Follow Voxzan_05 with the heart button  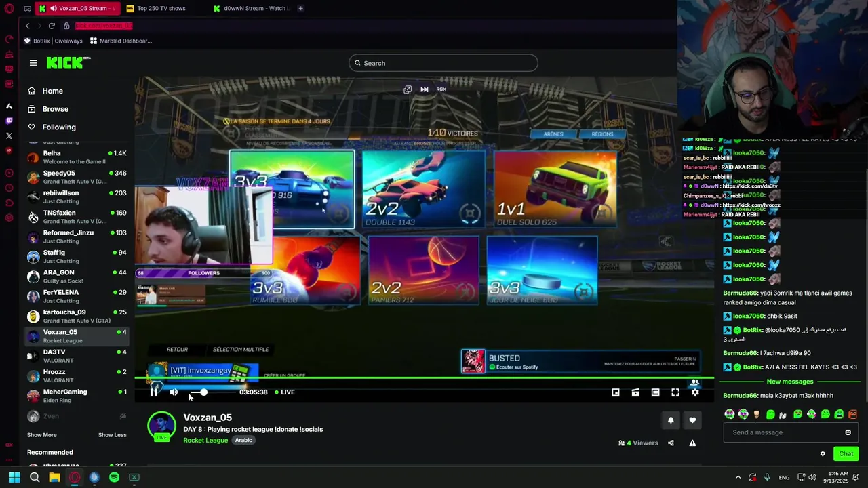(x=692, y=420)
